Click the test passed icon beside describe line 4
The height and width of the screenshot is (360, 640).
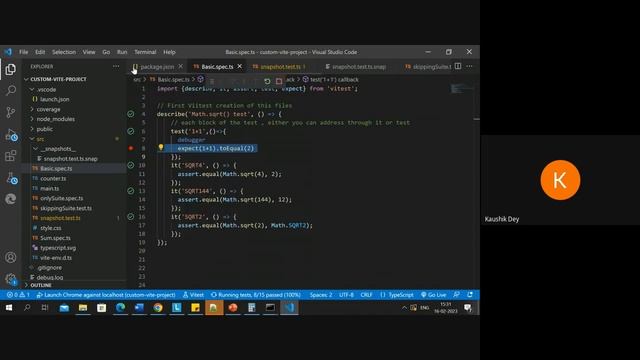point(131,114)
